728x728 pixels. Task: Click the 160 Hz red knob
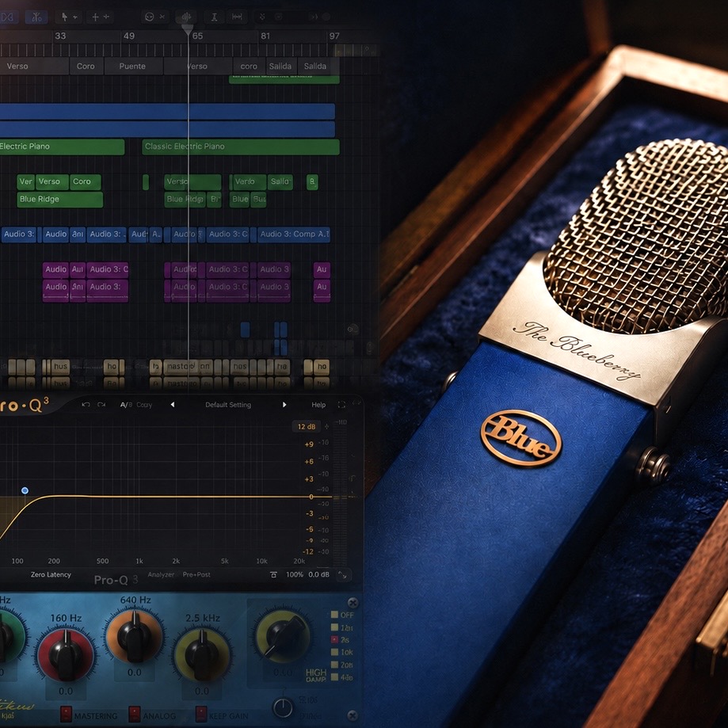66,654
